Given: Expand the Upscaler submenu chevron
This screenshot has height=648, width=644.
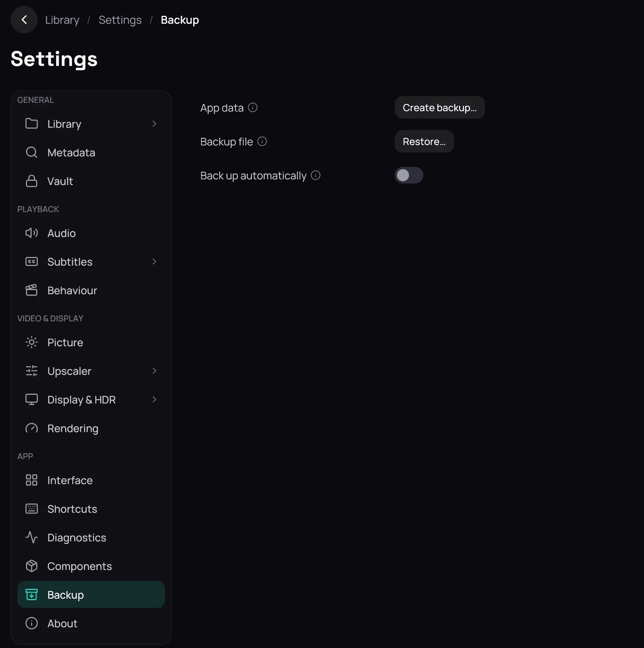Looking at the screenshot, I should point(154,371).
